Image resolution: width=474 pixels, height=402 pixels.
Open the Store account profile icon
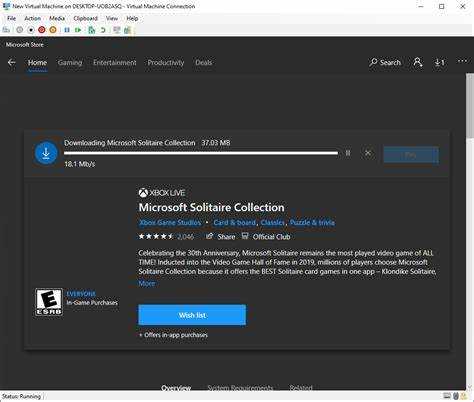tap(418, 62)
